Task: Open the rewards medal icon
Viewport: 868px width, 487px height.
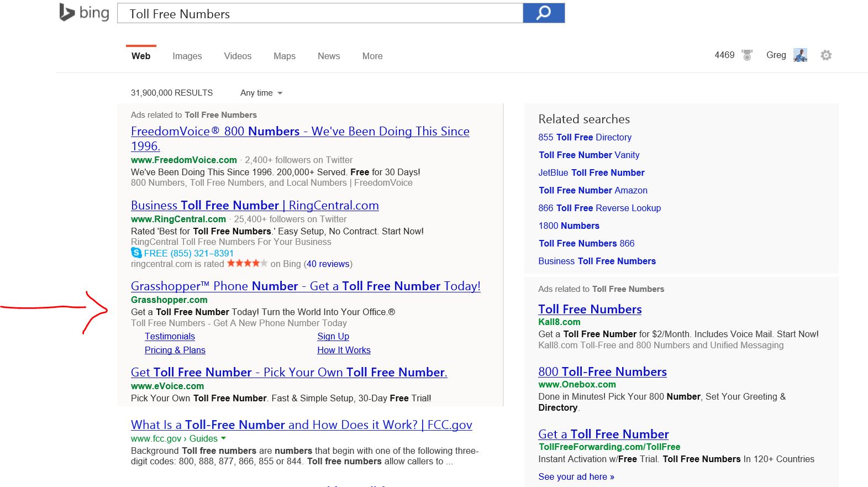Action: (747, 55)
